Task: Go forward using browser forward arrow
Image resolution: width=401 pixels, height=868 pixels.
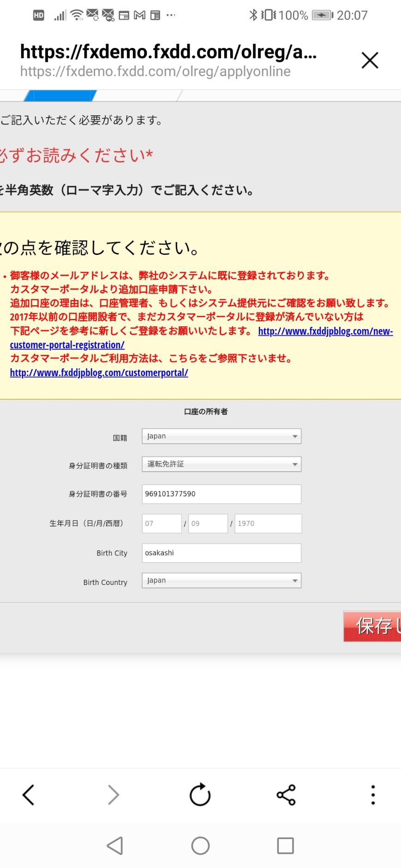Action: (114, 795)
